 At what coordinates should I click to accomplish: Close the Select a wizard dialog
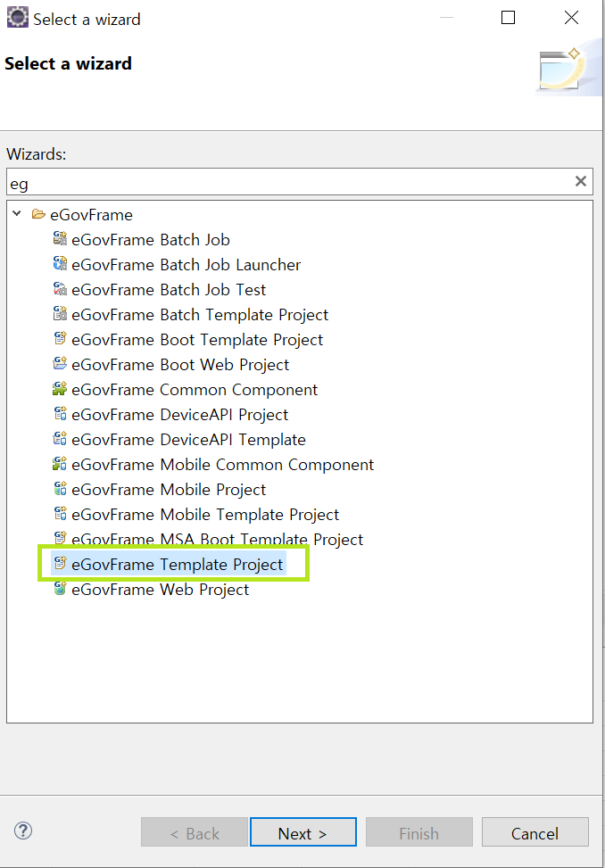pos(571,18)
